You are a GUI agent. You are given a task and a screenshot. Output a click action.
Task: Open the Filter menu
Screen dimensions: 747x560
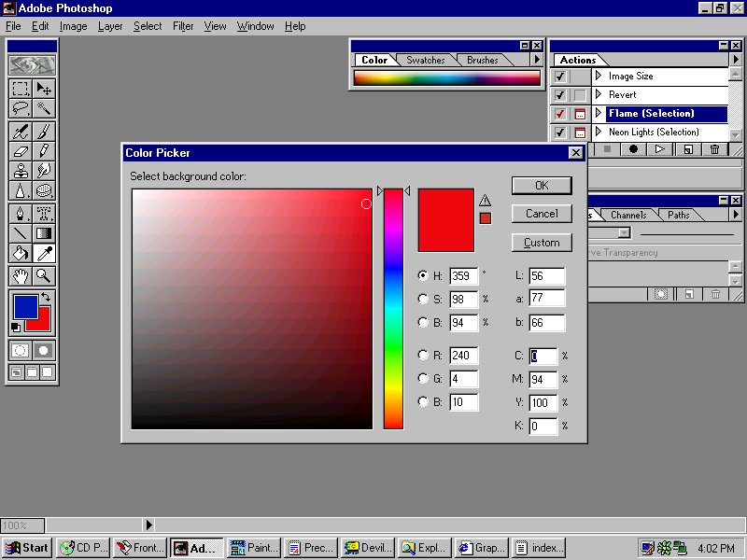click(x=183, y=26)
